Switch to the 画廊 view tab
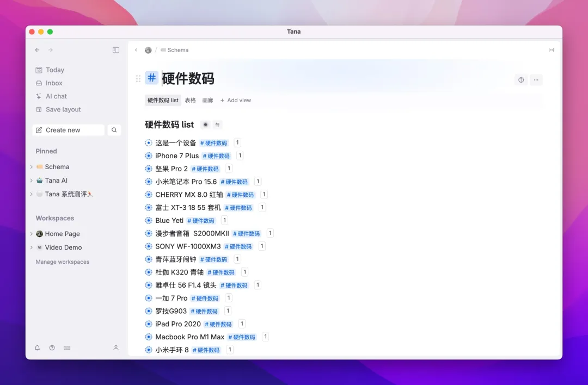The image size is (588, 385). tap(207, 101)
